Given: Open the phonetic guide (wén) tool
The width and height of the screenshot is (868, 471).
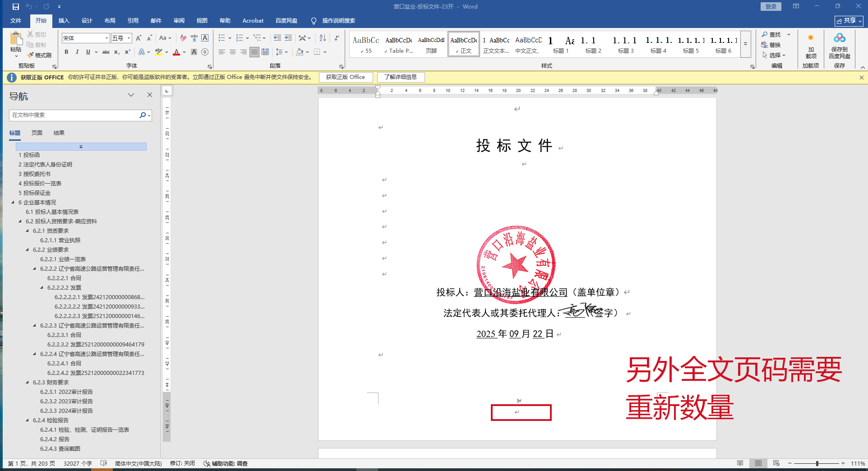Looking at the screenshot, I should 194,38.
